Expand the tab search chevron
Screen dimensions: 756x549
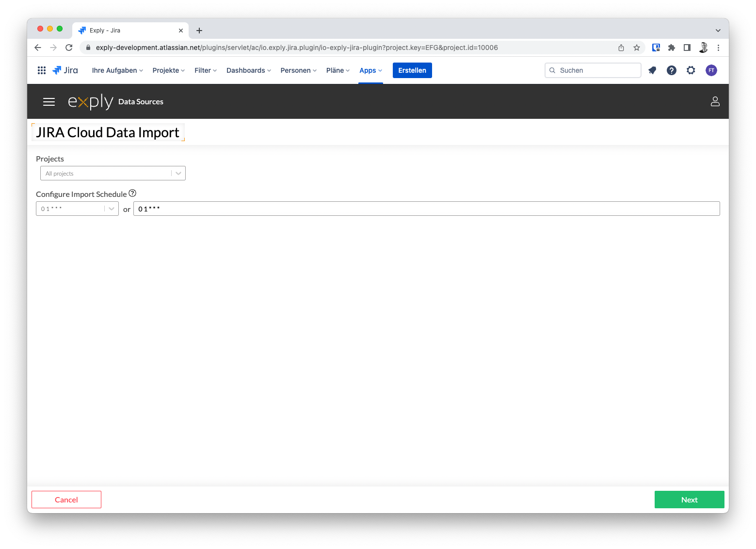click(x=718, y=31)
